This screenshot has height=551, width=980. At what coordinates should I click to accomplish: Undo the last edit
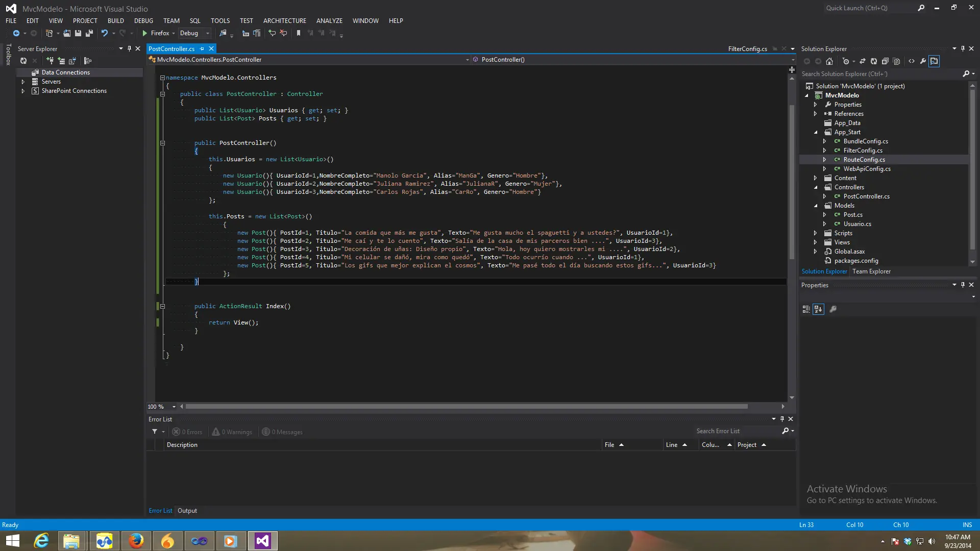coord(105,33)
